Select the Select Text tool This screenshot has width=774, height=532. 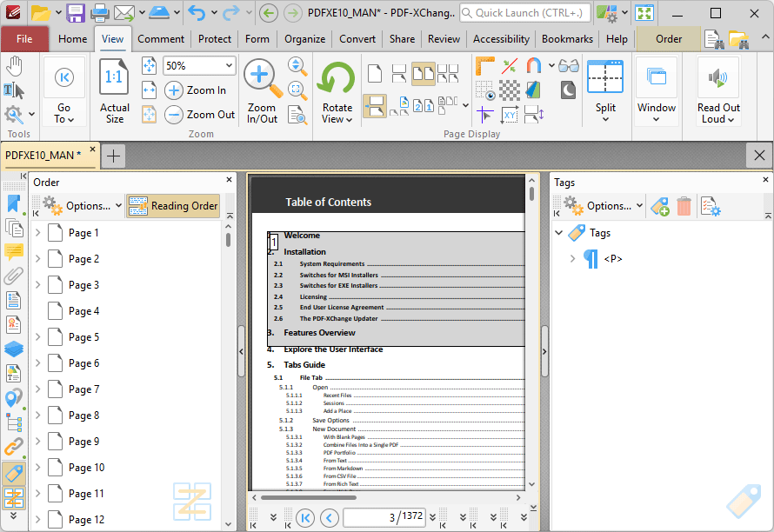tap(14, 90)
